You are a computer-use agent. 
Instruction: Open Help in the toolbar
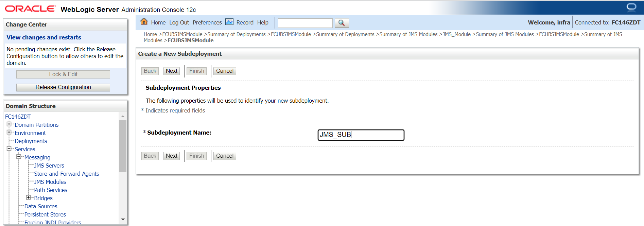(263, 22)
